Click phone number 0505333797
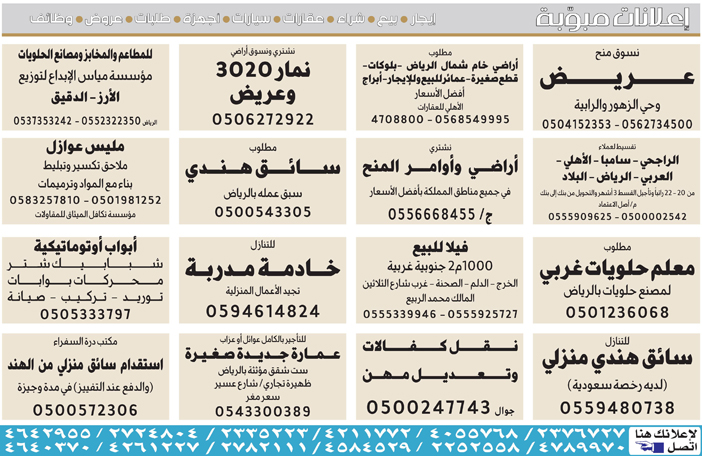Image resolution: width=702 pixels, height=456 pixels. [86, 314]
